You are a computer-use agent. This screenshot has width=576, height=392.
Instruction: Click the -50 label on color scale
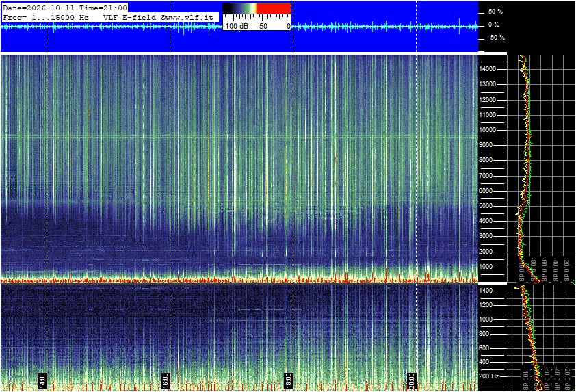pyautogui.click(x=262, y=26)
